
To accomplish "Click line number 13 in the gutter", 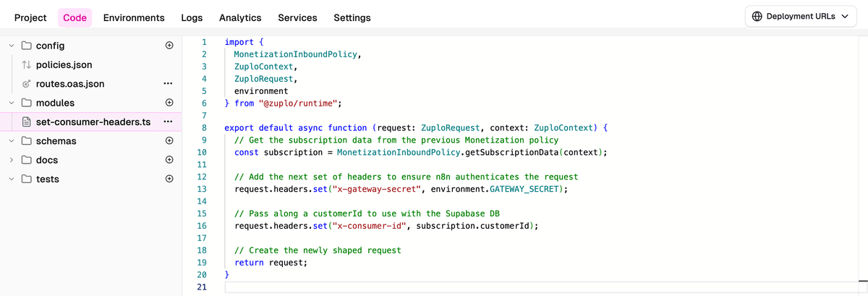I will pos(202,189).
